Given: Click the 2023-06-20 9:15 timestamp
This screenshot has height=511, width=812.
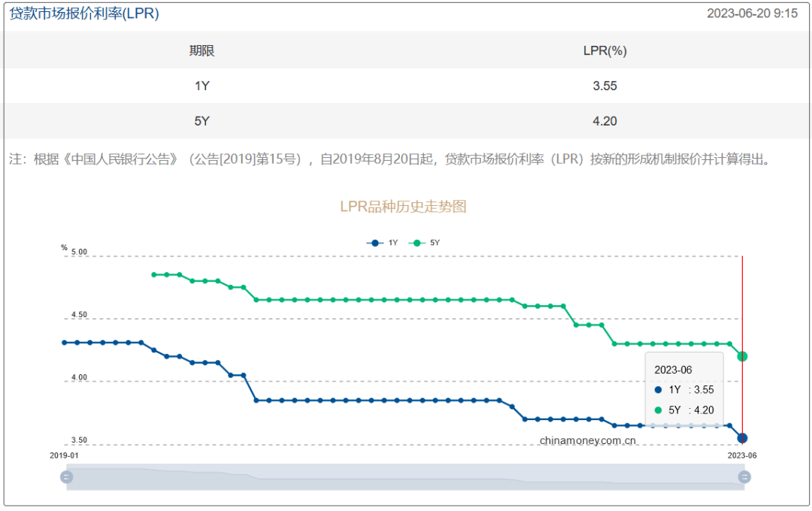Looking at the screenshot, I should 752,14.
